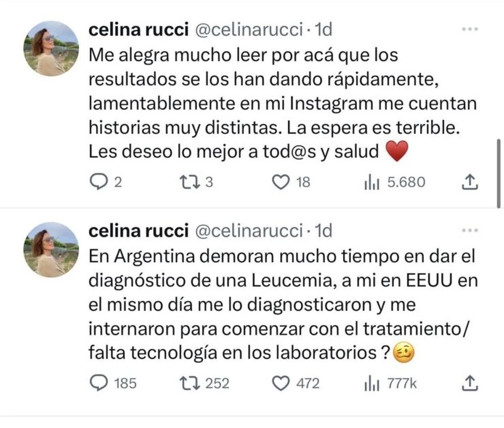Viewport: 504px width, 428px height.
Task: Click the celina rucci name on first tweet
Action: coord(138,29)
